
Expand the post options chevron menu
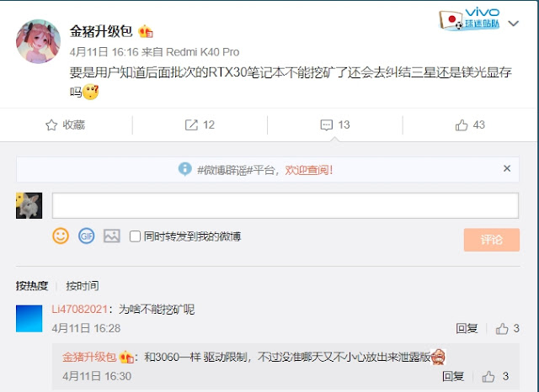click(513, 24)
